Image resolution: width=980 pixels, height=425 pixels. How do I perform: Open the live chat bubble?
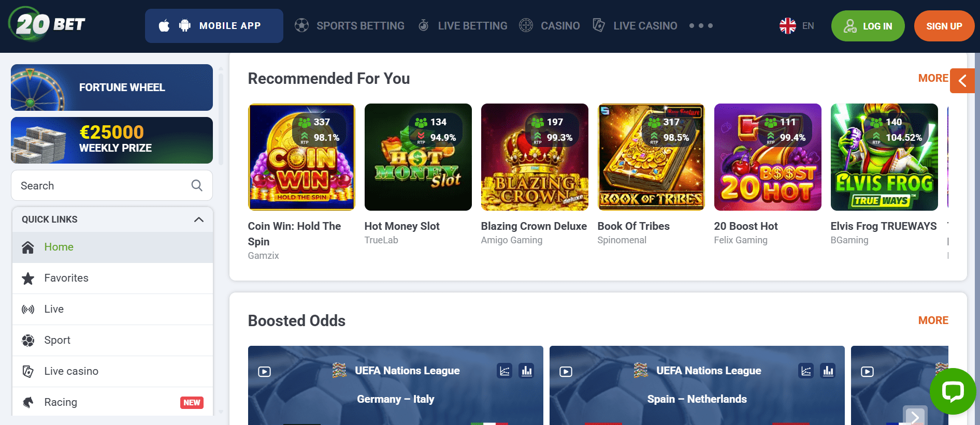coord(953,391)
